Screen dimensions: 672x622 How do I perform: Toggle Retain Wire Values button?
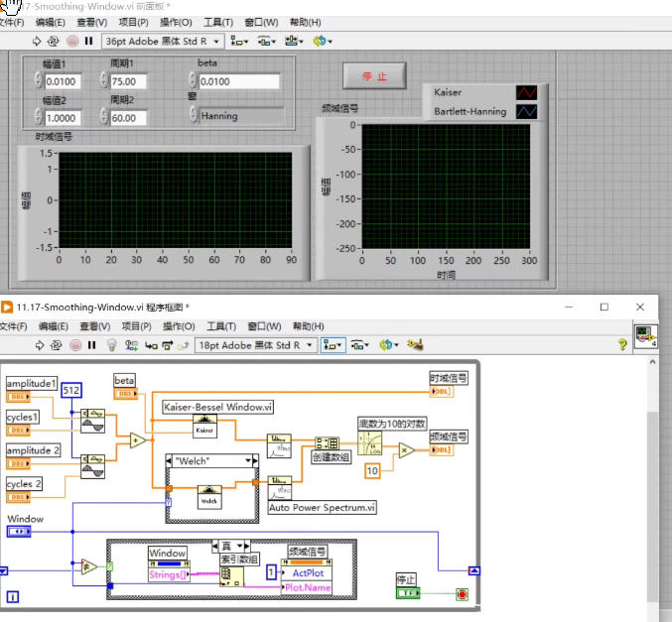(x=131, y=345)
